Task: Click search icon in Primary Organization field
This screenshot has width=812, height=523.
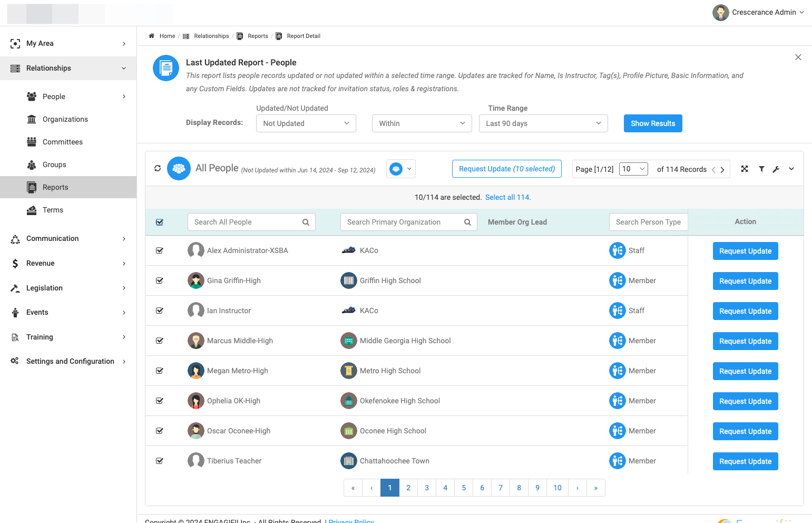Action: click(467, 222)
